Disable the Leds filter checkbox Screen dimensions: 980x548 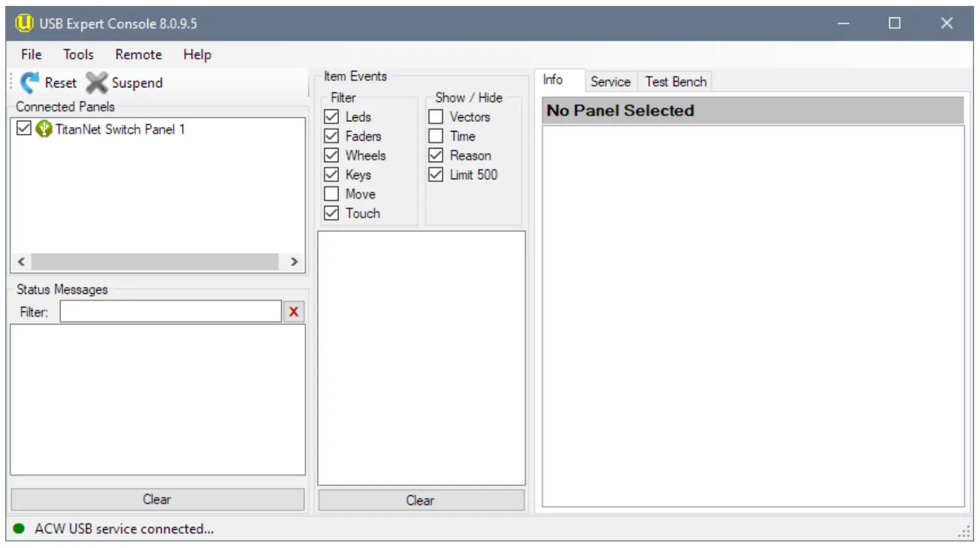click(332, 117)
